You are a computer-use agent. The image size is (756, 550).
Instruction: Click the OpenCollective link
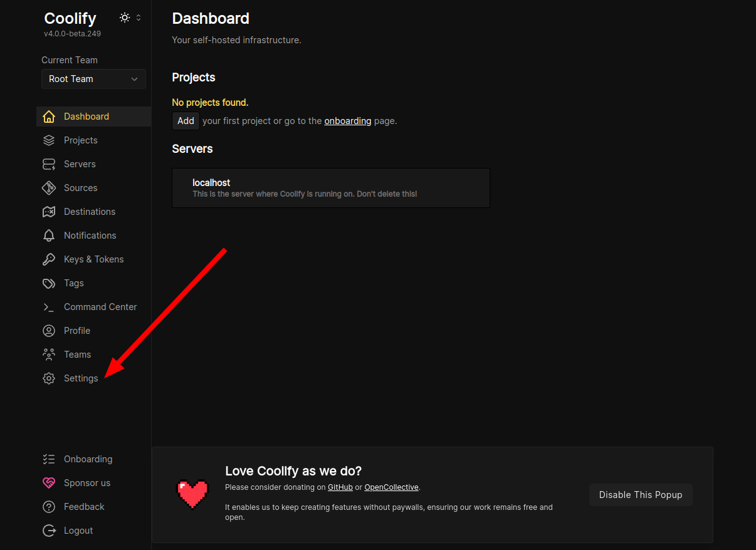(x=392, y=487)
